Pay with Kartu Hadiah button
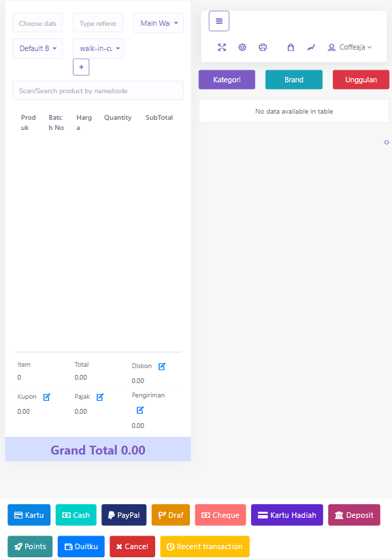 287,515
